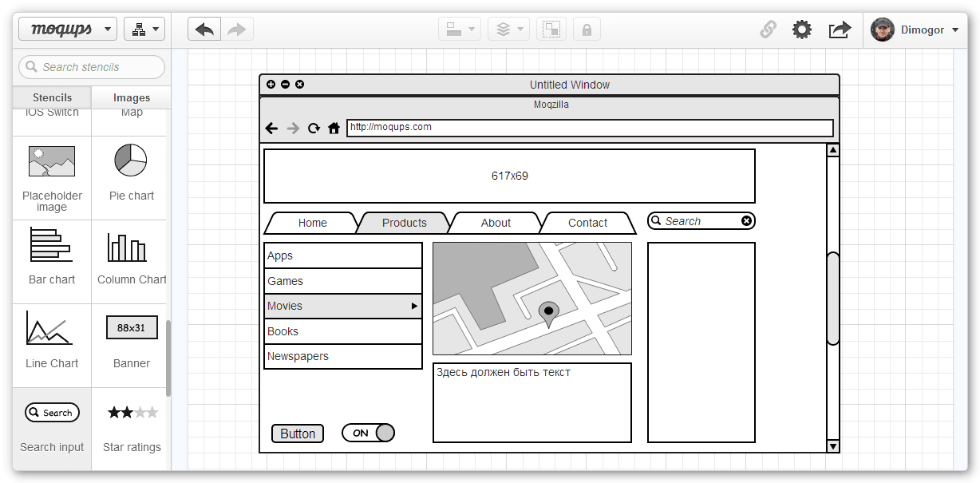Select the Bar chart stencil
Screen dimensions: 980x483
pyautogui.click(x=52, y=254)
